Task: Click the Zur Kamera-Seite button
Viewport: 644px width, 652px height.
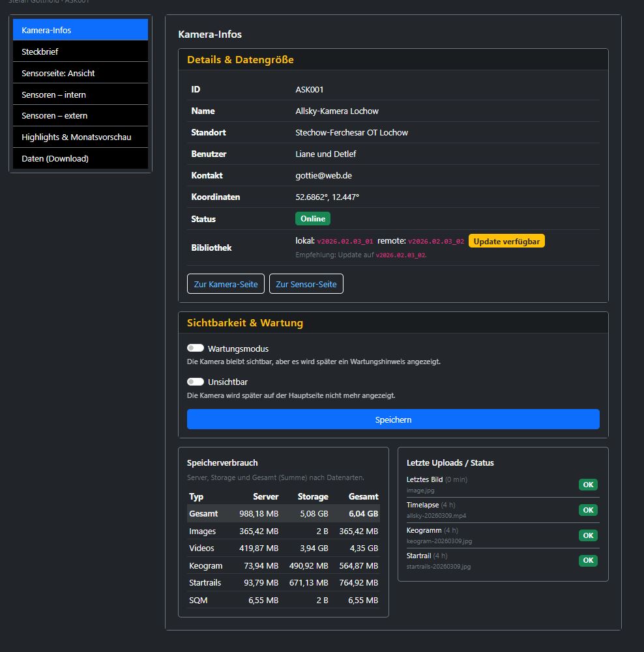Action: click(x=226, y=284)
